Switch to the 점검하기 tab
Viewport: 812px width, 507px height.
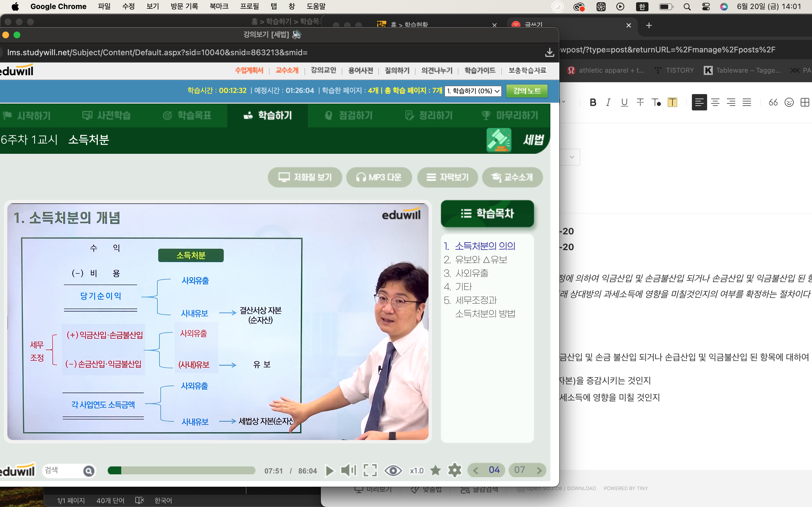coord(349,116)
